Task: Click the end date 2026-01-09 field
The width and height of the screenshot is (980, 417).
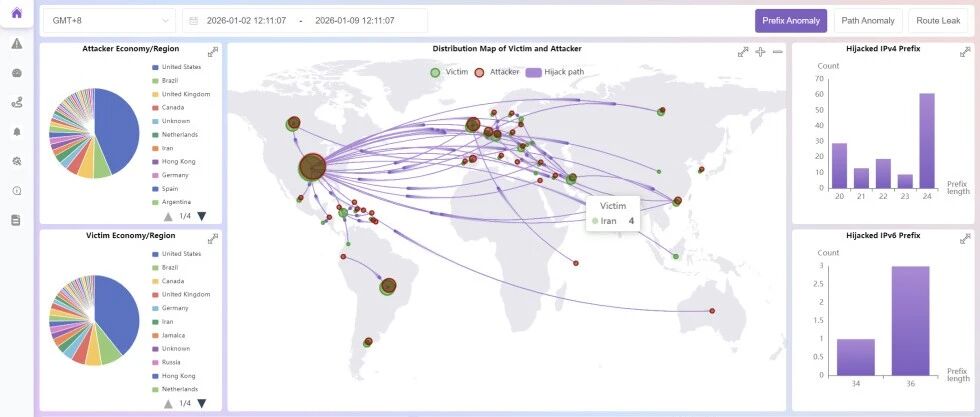Action: point(354,21)
